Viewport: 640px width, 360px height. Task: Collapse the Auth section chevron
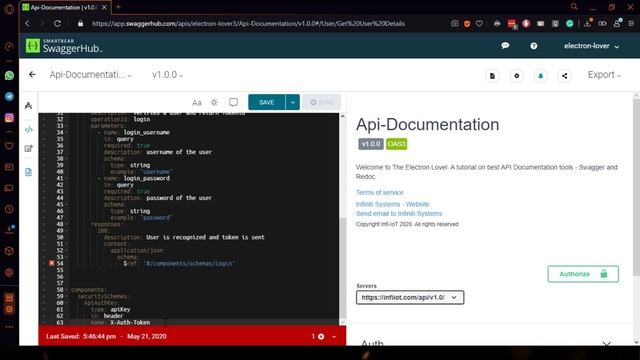coord(607,344)
